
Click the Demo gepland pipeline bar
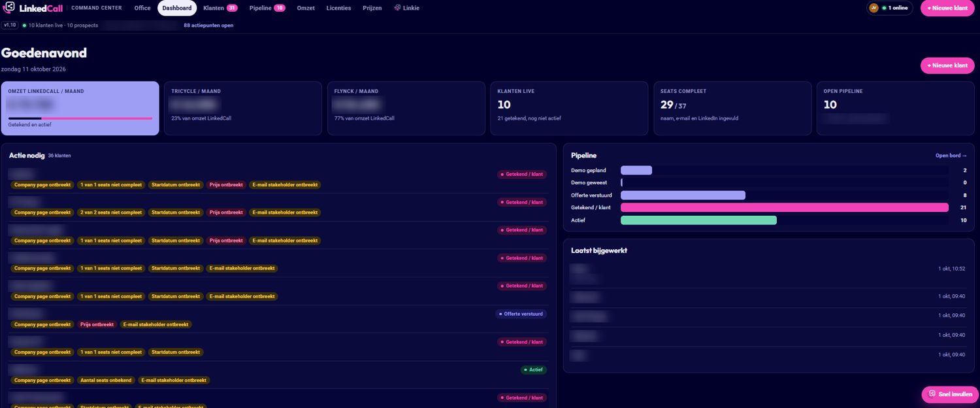click(636, 170)
